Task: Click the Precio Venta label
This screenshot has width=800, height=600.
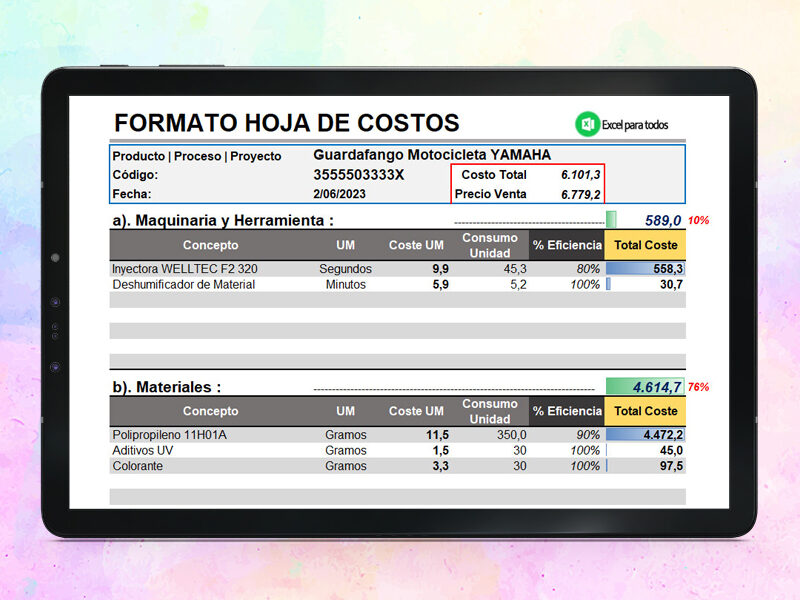Action: coord(490,194)
